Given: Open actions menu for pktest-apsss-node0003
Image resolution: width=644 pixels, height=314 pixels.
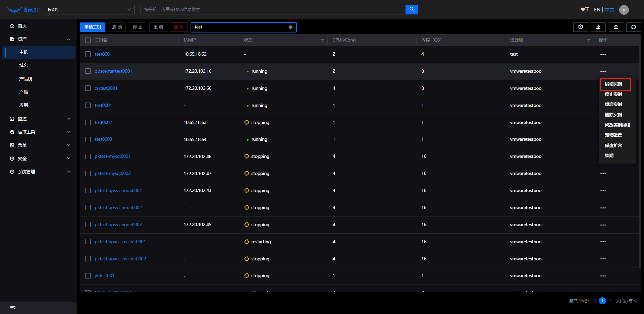Looking at the screenshot, I should click(603, 225).
